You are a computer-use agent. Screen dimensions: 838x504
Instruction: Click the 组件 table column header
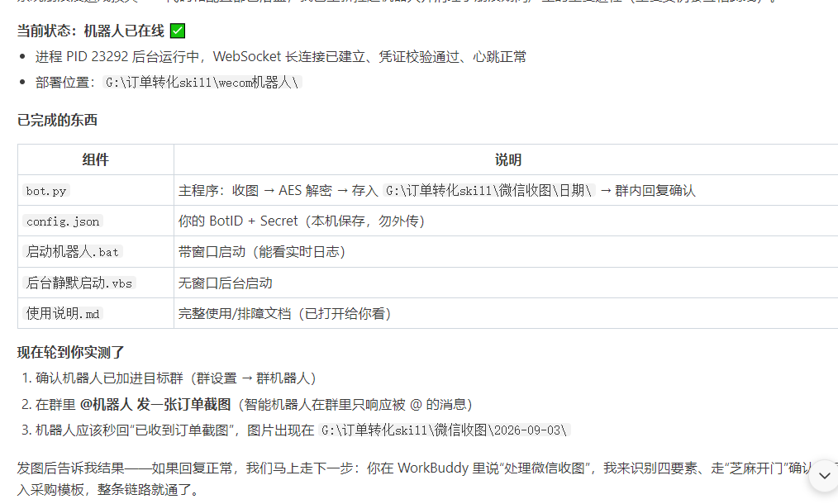pos(96,159)
